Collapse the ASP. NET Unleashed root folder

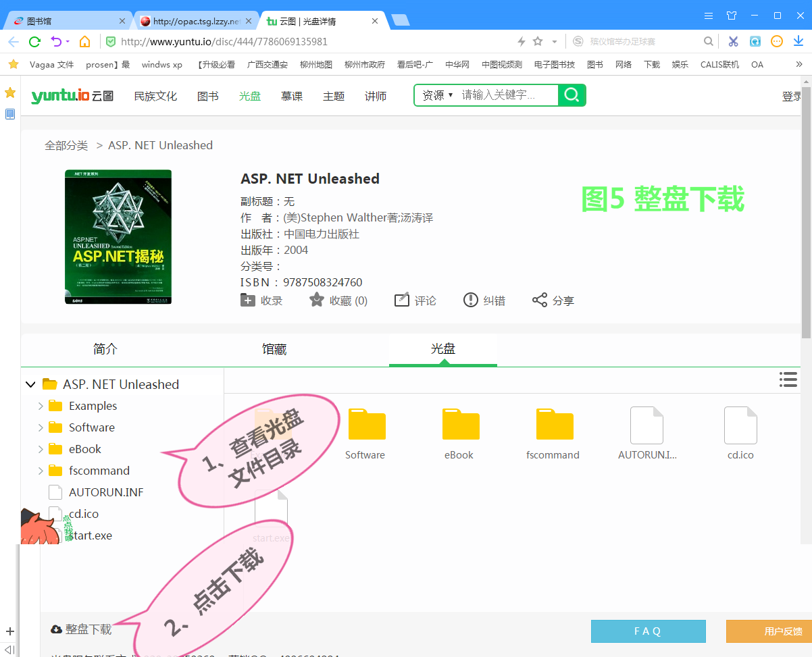coord(30,384)
